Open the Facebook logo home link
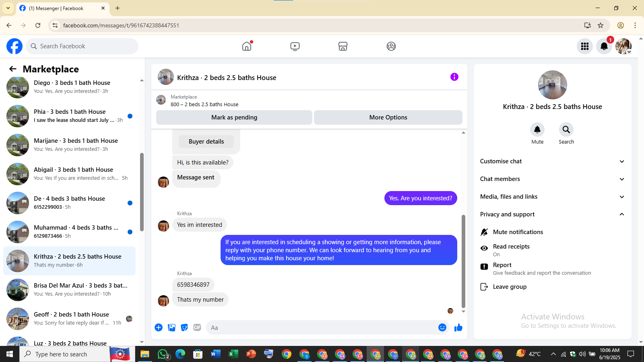Viewport: 644px width, 362px height. tap(14, 46)
